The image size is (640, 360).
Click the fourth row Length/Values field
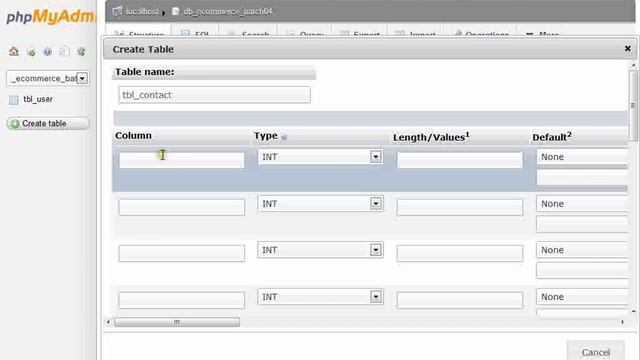point(460,300)
